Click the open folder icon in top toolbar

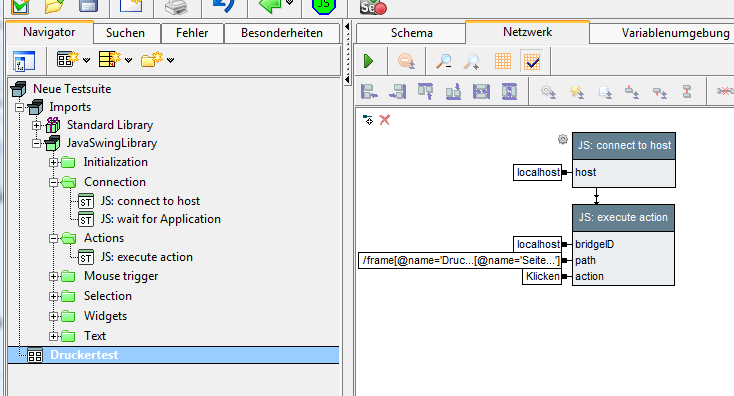[x=55, y=6]
